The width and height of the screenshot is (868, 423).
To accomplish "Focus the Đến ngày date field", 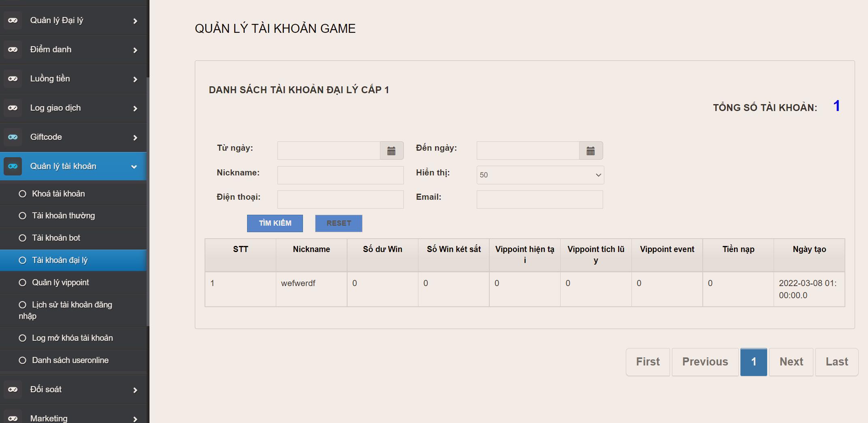I will (x=528, y=151).
